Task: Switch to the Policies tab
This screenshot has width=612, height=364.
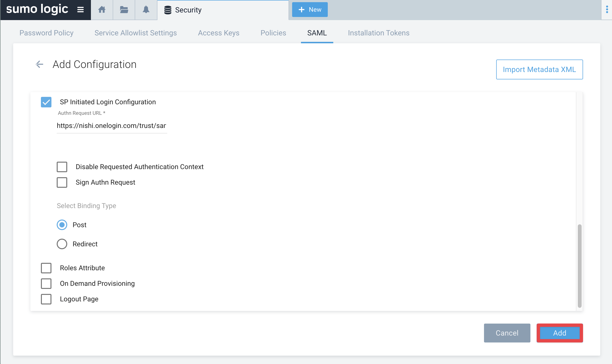Action: click(x=273, y=33)
